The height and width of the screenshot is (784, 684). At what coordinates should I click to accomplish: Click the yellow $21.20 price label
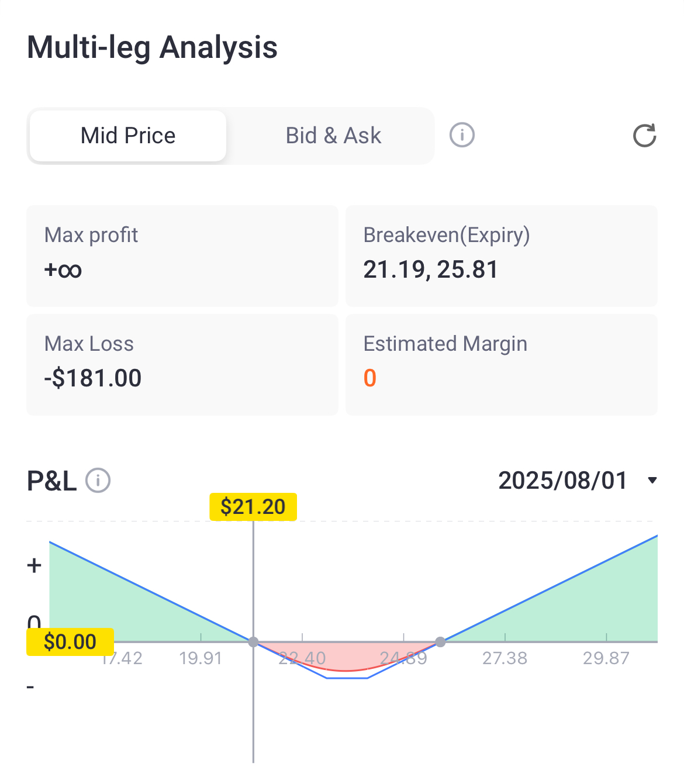[253, 507]
